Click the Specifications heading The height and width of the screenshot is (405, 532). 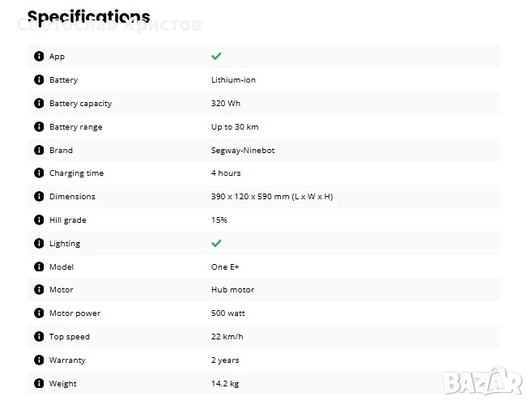click(88, 17)
